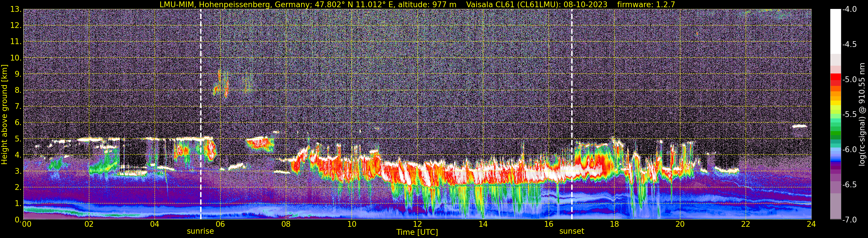Image resolution: width=868 pixels, height=238 pixels.
Task: Click the white top segment of the colorbar
Action: click(x=836, y=31)
